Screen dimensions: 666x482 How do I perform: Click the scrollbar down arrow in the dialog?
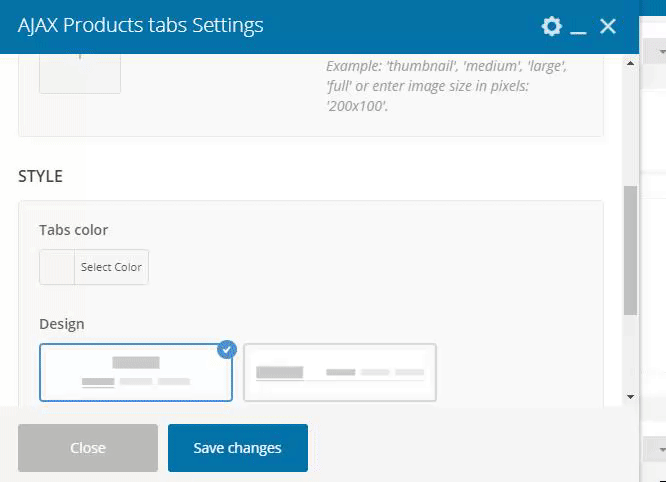click(630, 397)
